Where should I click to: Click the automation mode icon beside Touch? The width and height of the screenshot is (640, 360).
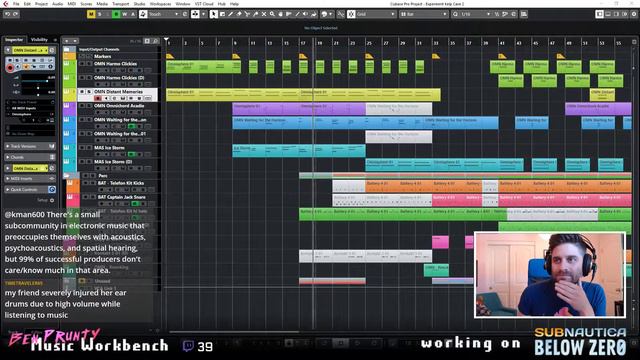(143, 14)
